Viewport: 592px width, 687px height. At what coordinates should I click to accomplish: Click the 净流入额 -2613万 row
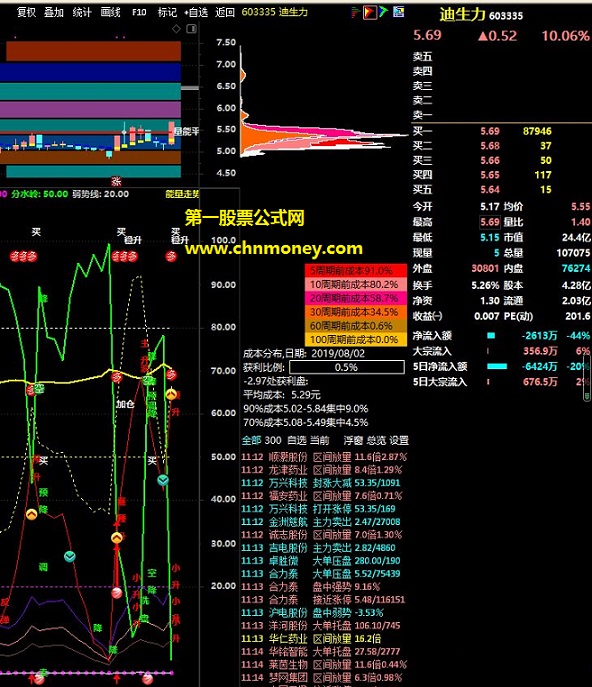[x=502, y=336]
